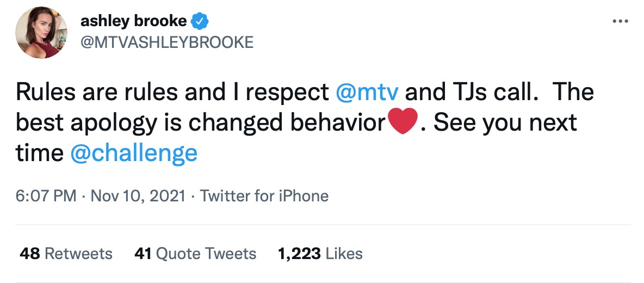Follow the @challenge mention link

pyautogui.click(x=134, y=153)
